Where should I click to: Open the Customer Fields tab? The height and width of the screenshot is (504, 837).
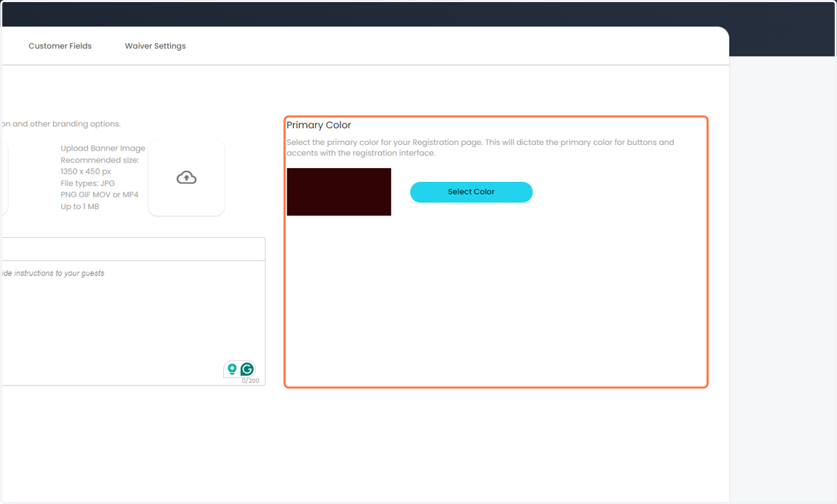(x=60, y=46)
